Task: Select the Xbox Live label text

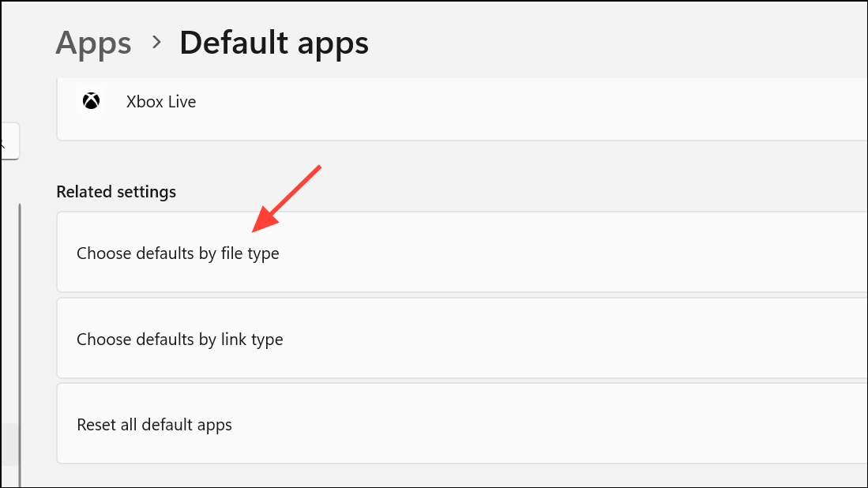Action: [x=161, y=102]
